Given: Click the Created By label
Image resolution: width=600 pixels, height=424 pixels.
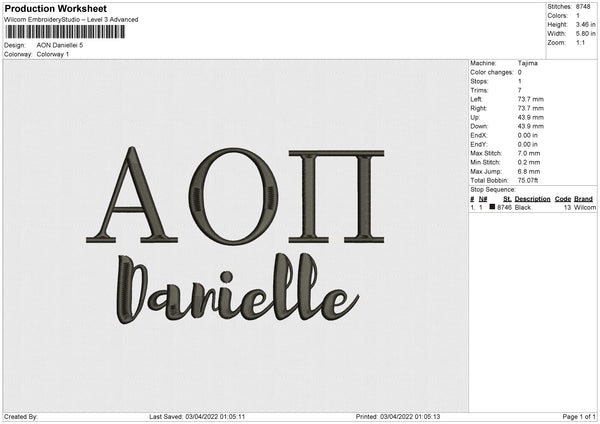Looking at the screenshot, I should 21,417.
